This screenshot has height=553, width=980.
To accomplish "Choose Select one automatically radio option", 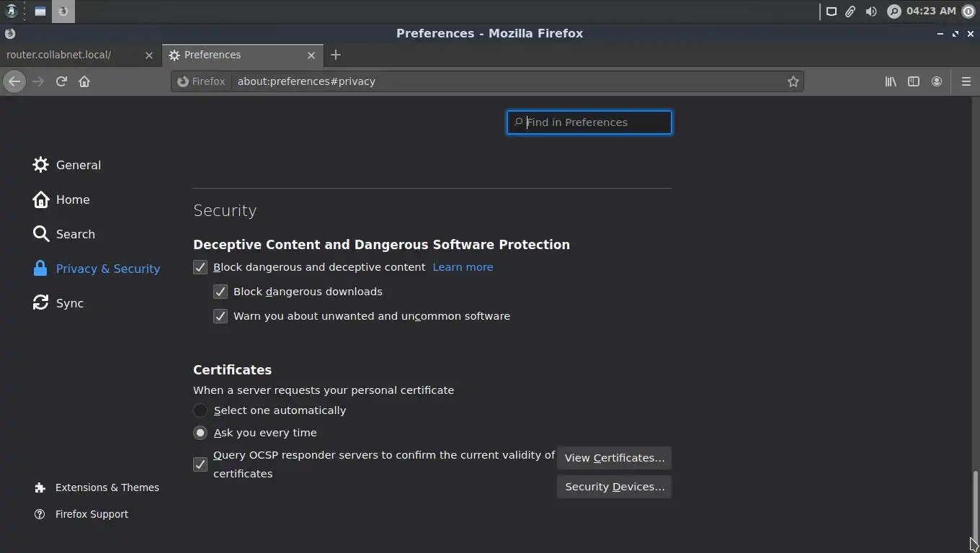I will tap(200, 410).
